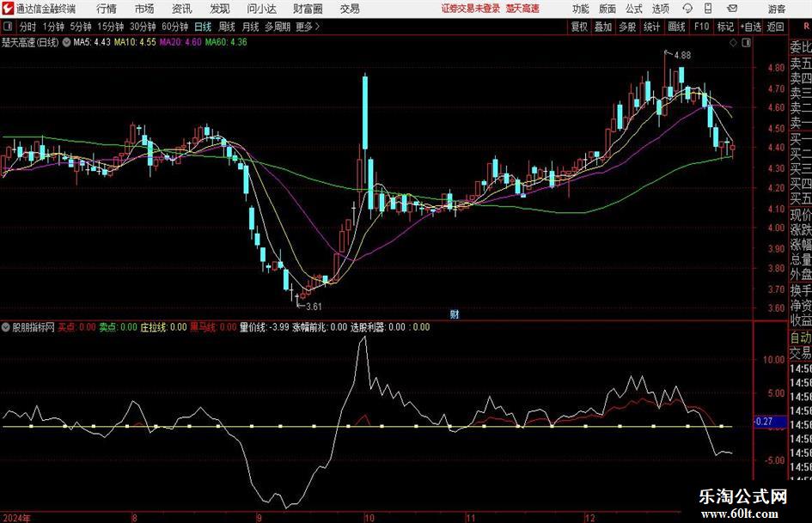The height and width of the screenshot is (523, 812).
Task: Click the 量价线: -3.99 indicator value
Action: pos(264,327)
